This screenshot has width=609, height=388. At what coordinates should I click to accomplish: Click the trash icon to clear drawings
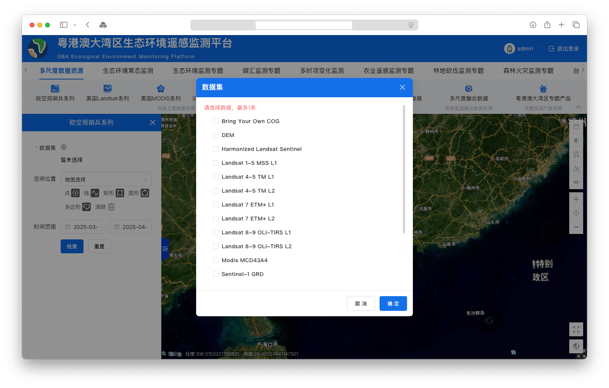[111, 207]
